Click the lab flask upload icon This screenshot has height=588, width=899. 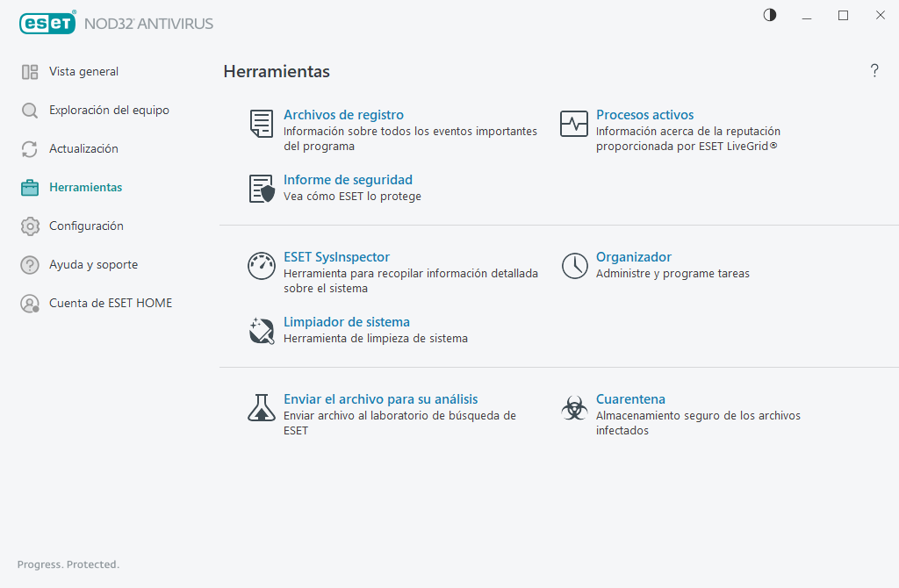pos(262,408)
